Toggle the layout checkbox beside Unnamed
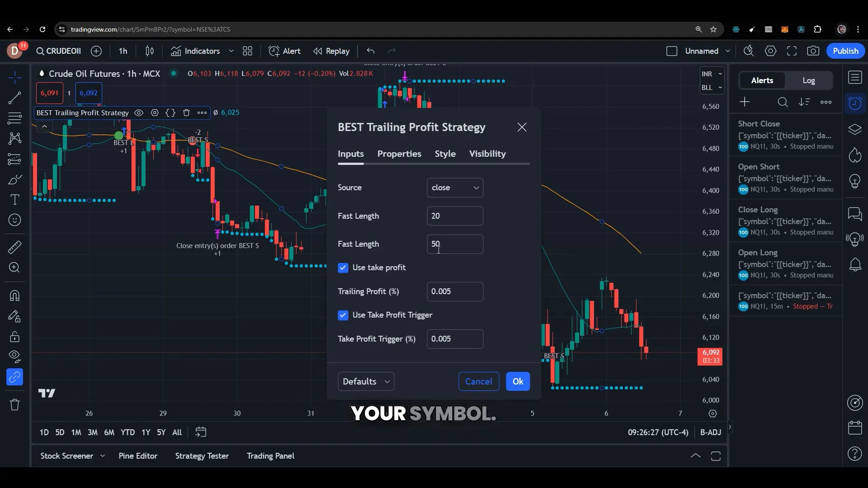This screenshot has height=488, width=868. 672,51
